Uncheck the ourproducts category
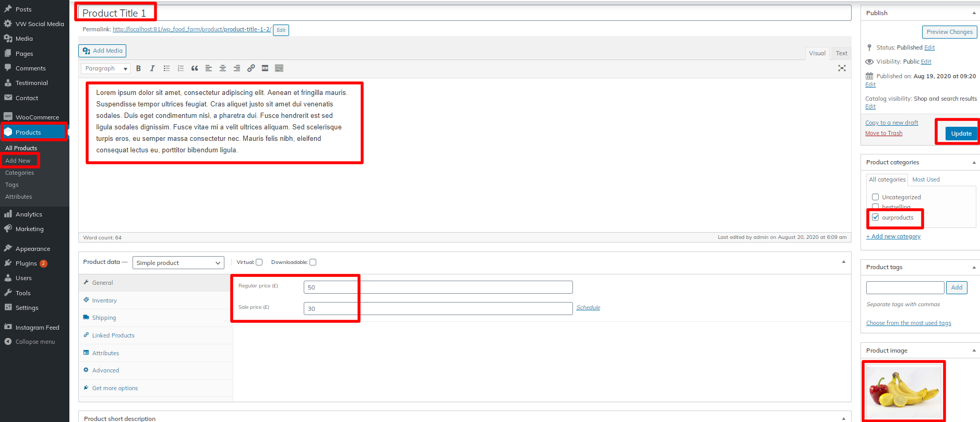980x422 pixels. point(876,218)
